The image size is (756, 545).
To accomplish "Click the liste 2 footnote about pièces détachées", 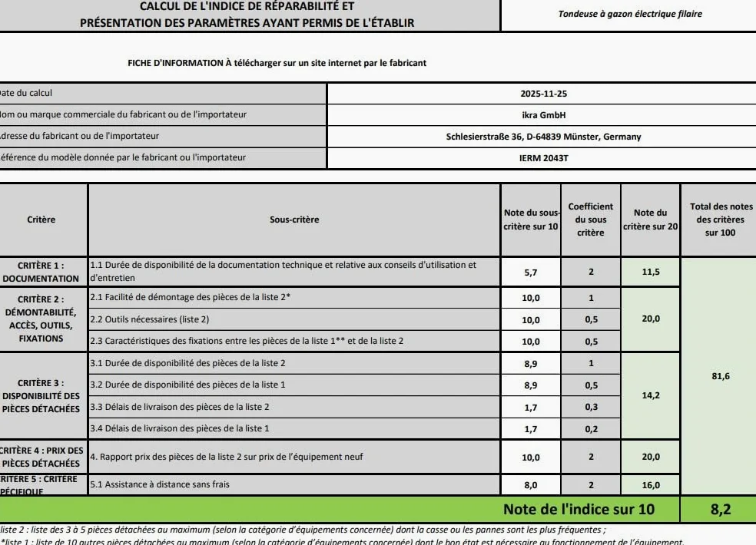I will coord(303,530).
